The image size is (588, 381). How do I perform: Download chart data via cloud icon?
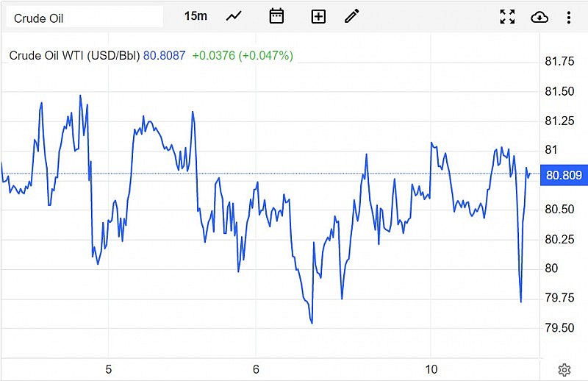pyautogui.click(x=539, y=17)
